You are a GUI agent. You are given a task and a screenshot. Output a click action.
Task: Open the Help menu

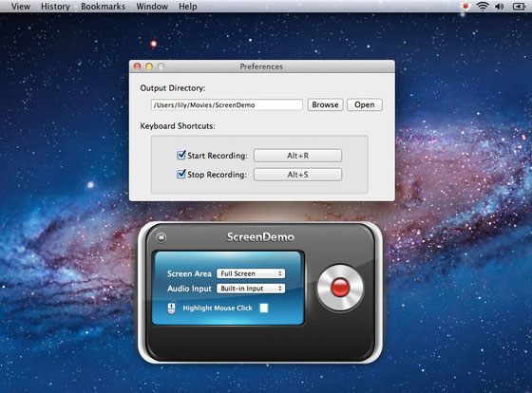tap(188, 6)
